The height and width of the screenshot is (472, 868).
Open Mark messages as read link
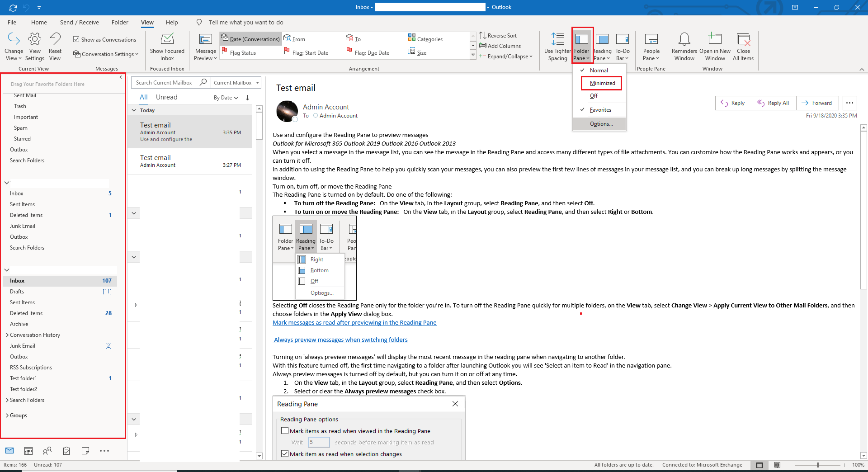click(354, 322)
